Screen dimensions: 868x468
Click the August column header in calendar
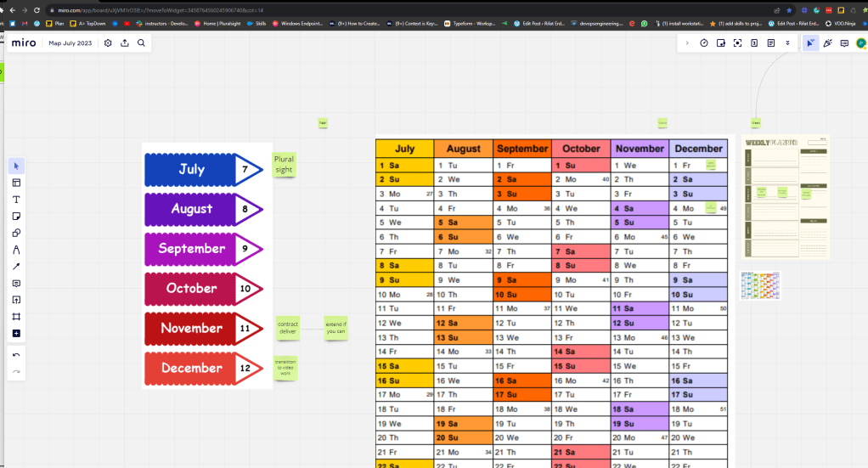coord(464,149)
